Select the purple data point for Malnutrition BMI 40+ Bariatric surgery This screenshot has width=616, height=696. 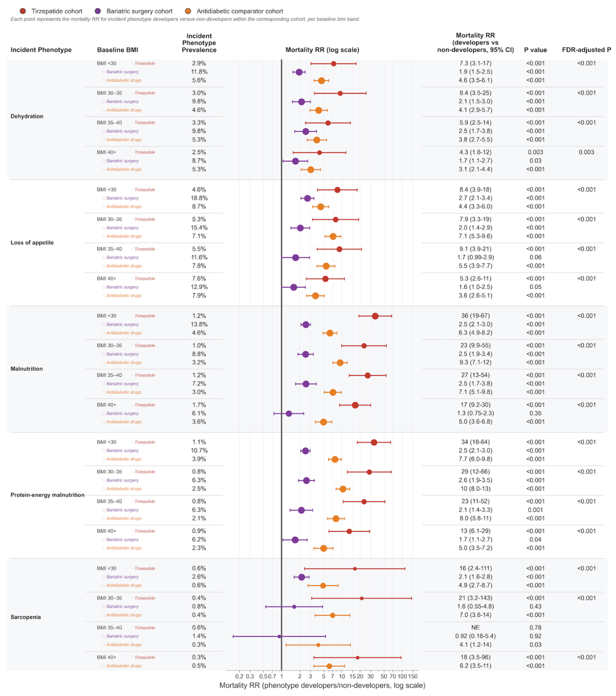coord(289,413)
